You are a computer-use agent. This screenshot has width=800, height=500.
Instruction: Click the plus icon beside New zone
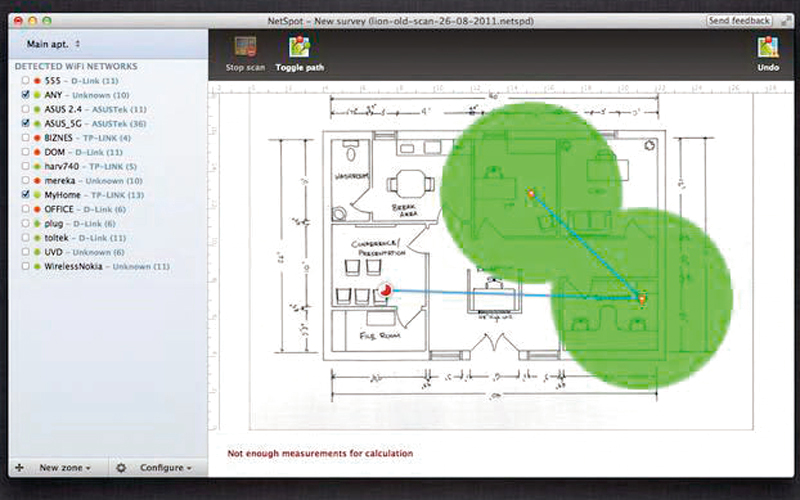tap(21, 467)
